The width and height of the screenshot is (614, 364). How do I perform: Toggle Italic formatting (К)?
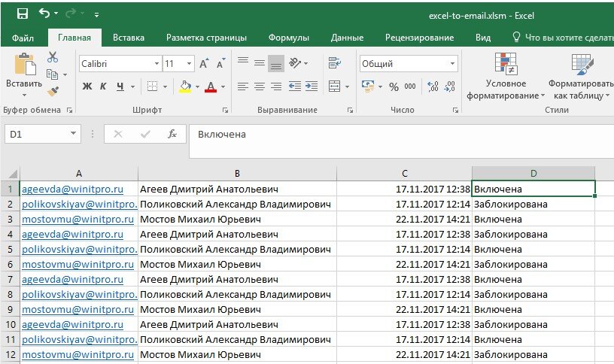coord(103,86)
